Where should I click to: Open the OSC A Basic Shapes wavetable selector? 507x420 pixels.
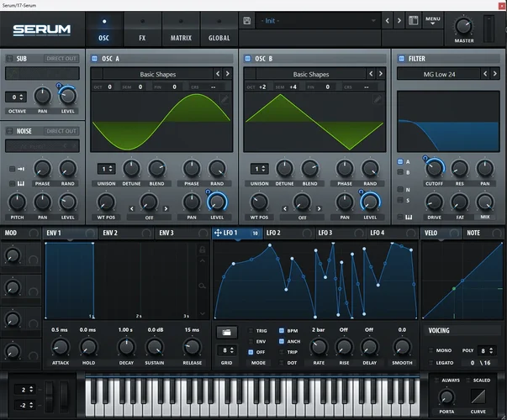click(x=151, y=74)
